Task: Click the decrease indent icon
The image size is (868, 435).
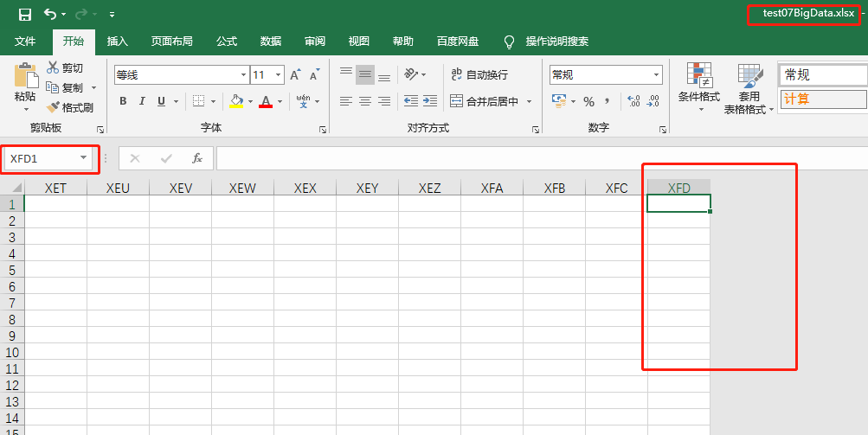Action: pos(411,101)
